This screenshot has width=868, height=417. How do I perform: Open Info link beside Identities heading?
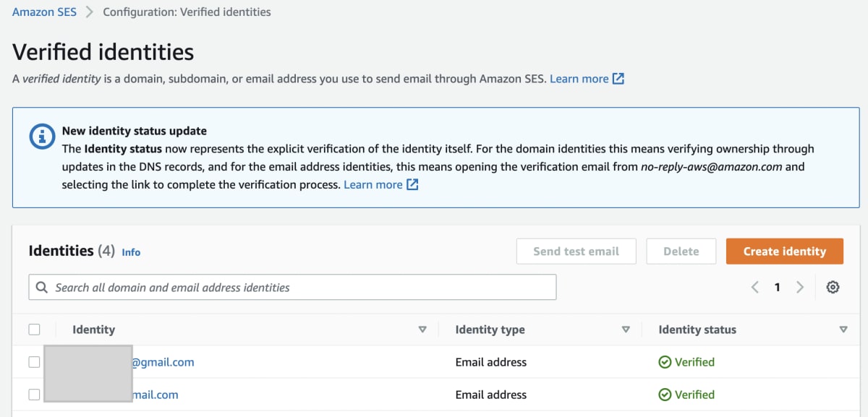pos(131,252)
